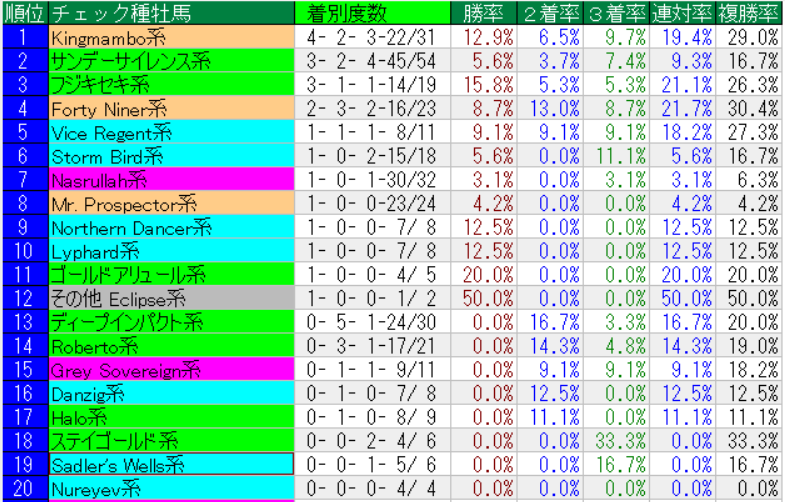The width and height of the screenshot is (785, 502).
Task: Select the Kingmambo系 sire row
Action: 170,37
